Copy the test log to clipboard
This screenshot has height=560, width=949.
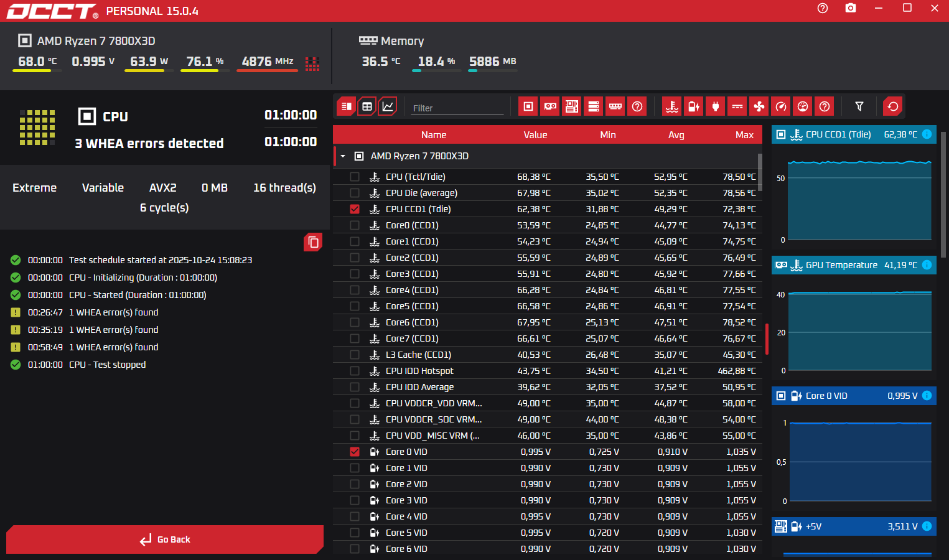click(x=313, y=242)
